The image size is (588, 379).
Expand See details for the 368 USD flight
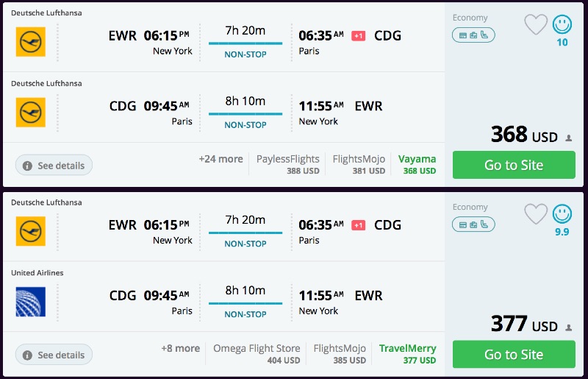pos(54,166)
